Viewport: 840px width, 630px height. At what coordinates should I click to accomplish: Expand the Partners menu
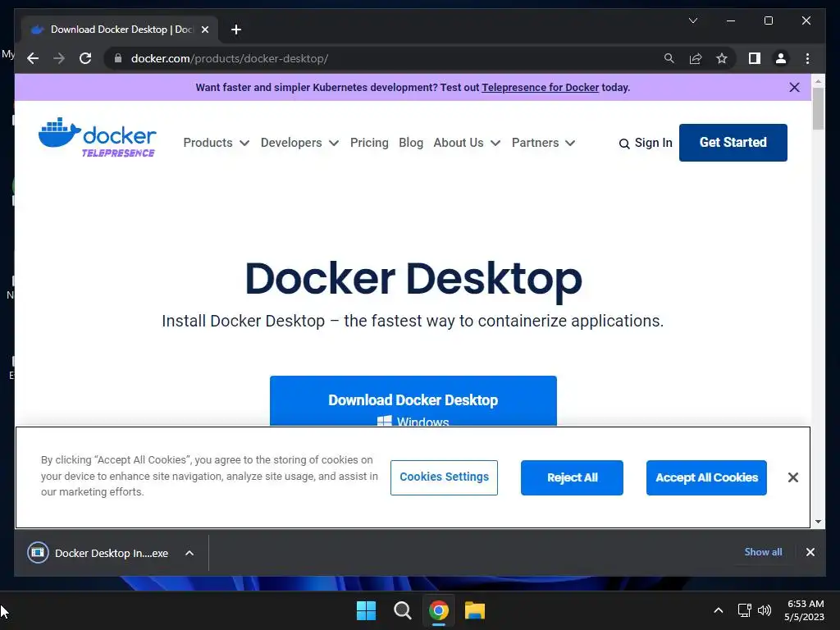(x=543, y=143)
